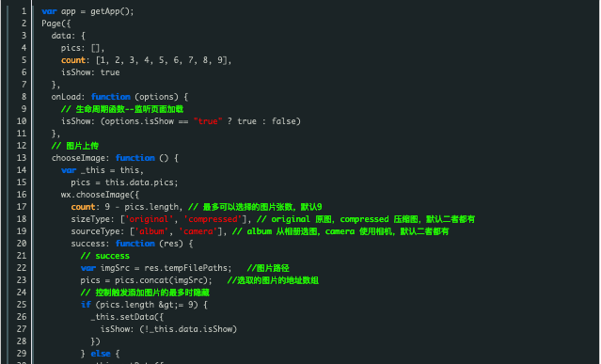Click 'pics.concat(imgSrc)' on line 23
The height and width of the screenshot is (364, 601).
(x=161, y=280)
